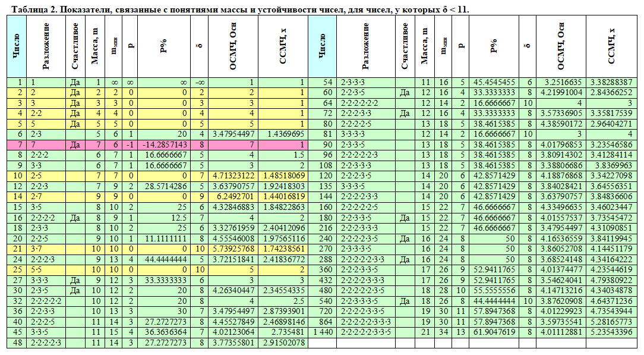Select the cell showing 5.73925768
The height and width of the screenshot is (355, 644).
[233, 249]
